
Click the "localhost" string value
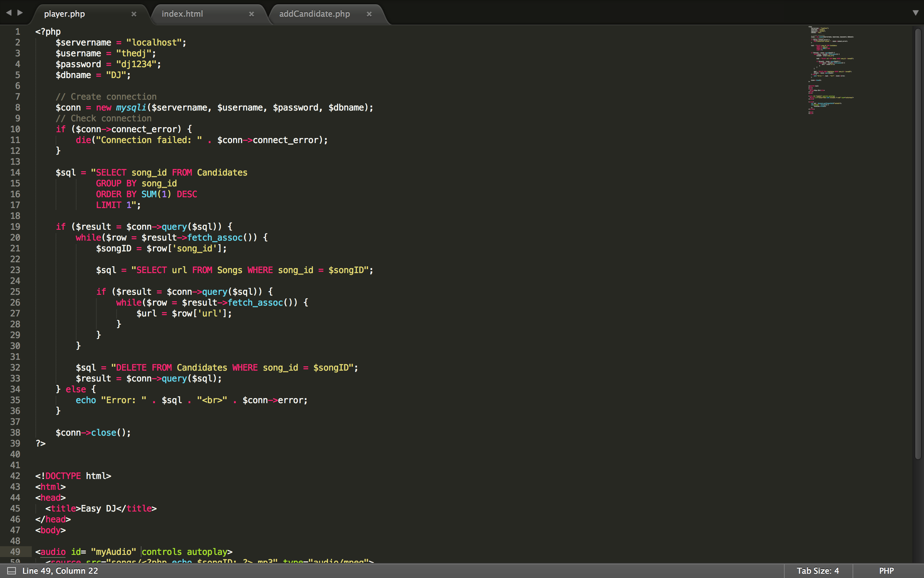pos(153,42)
